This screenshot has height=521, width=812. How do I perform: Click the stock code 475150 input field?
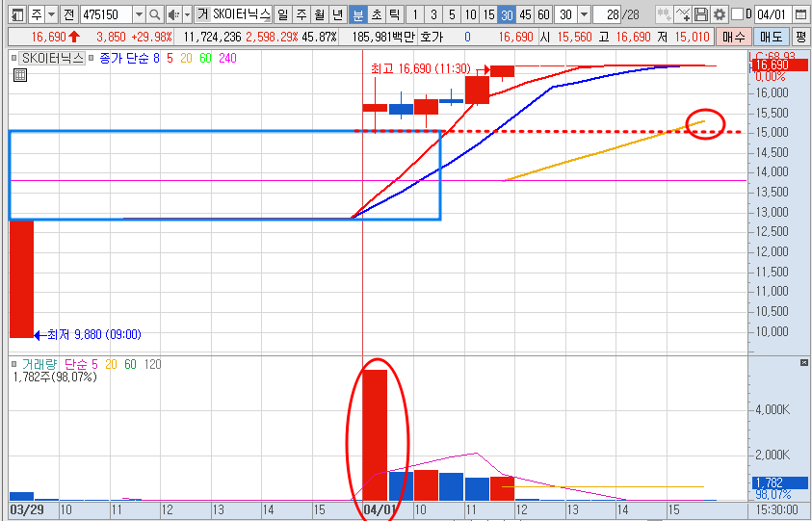pyautogui.click(x=106, y=14)
